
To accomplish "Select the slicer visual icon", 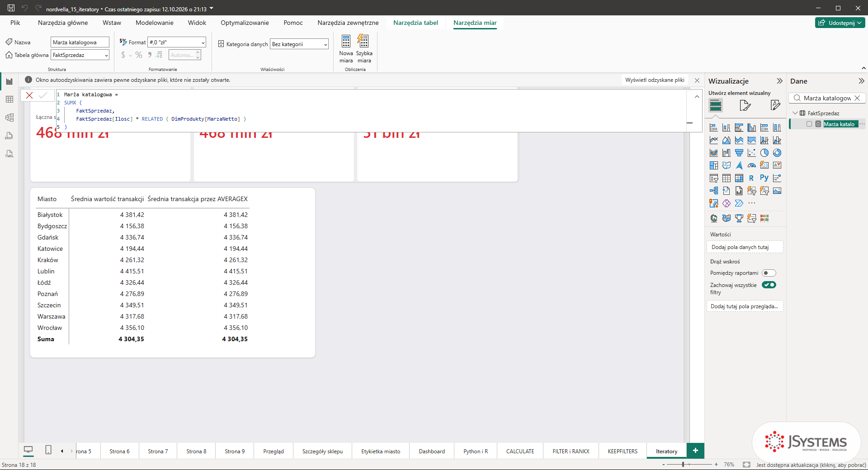I will [x=714, y=178].
